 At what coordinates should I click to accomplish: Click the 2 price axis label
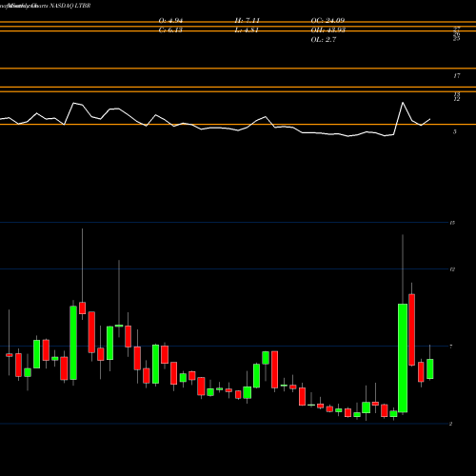click(x=450, y=424)
